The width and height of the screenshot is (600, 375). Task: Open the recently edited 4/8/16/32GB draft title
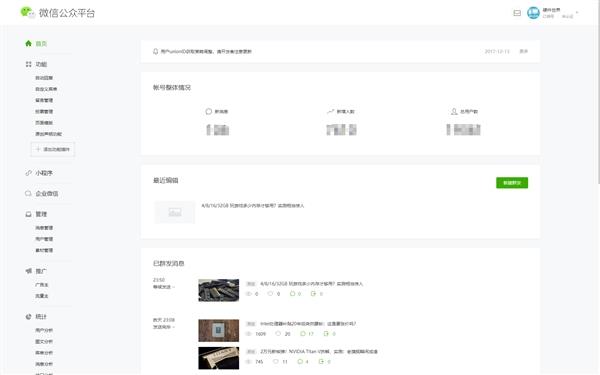pos(253,205)
